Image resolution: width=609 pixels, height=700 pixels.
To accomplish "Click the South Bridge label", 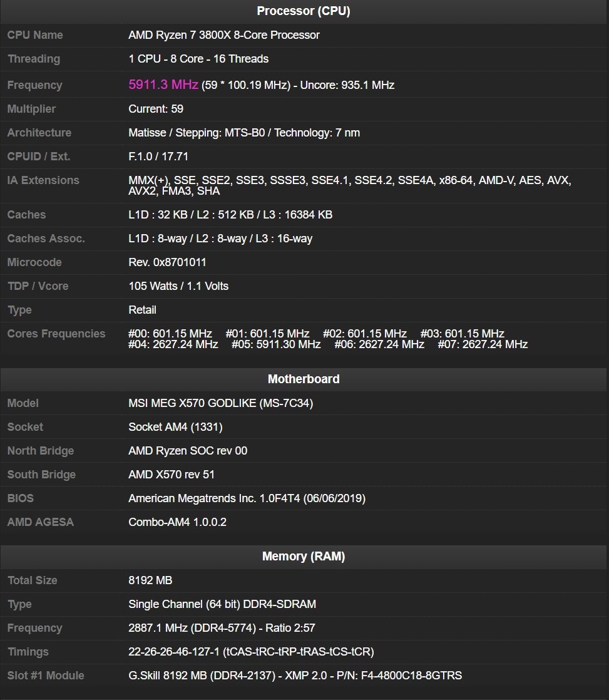I will pos(41,474).
